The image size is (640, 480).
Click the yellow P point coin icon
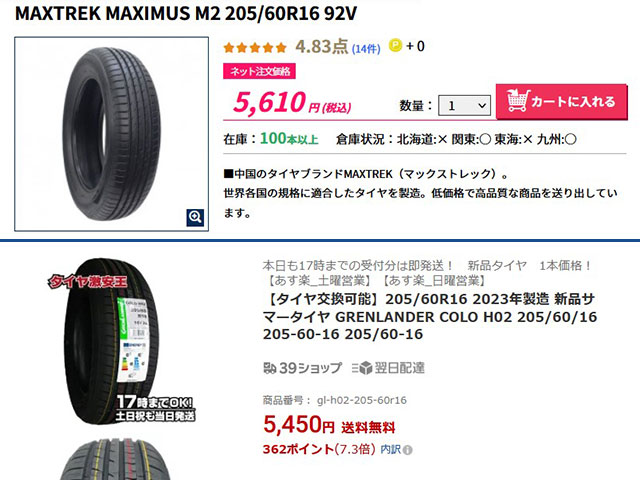395,45
